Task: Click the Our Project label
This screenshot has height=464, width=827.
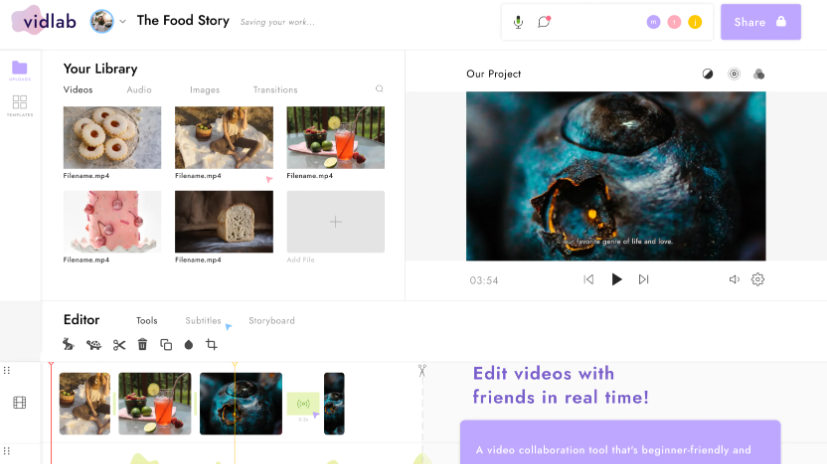Action: click(494, 74)
